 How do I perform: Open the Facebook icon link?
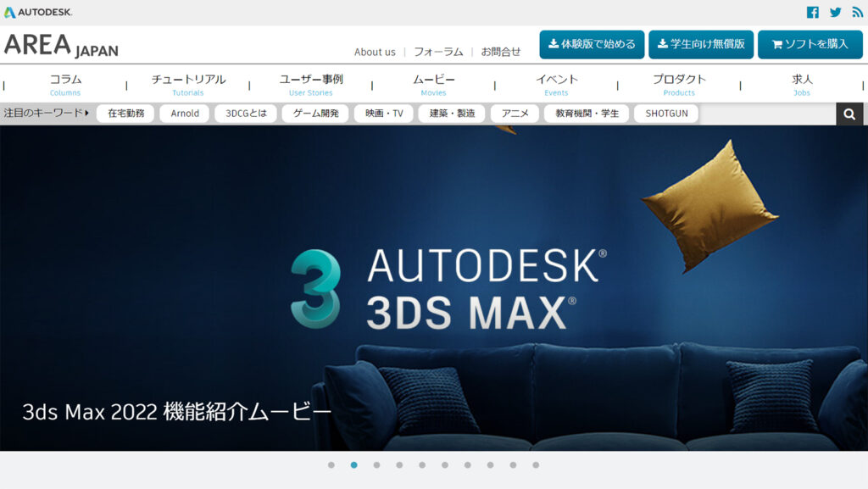point(812,12)
